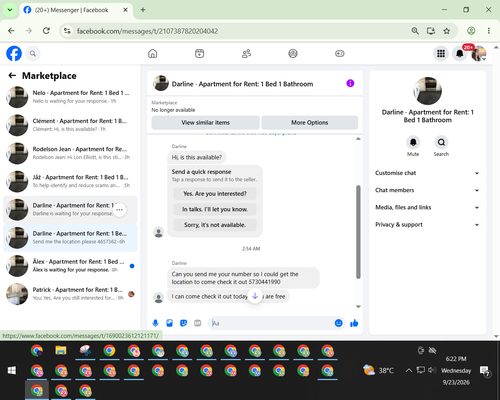Image resolution: width=500 pixels, height=400 pixels.
Task: Open Jäž apartment conversation
Action: click(70, 181)
